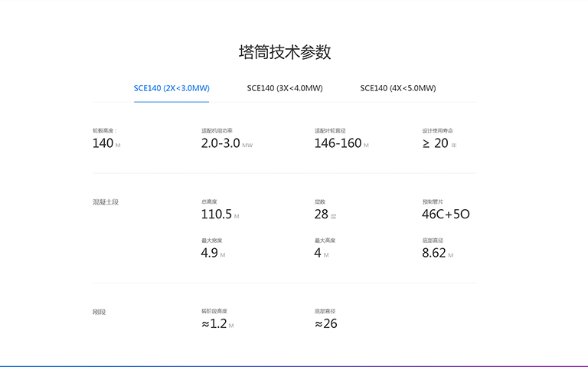Click the 28 layers count value
Viewport: 588px width, 367px height.
322,215
